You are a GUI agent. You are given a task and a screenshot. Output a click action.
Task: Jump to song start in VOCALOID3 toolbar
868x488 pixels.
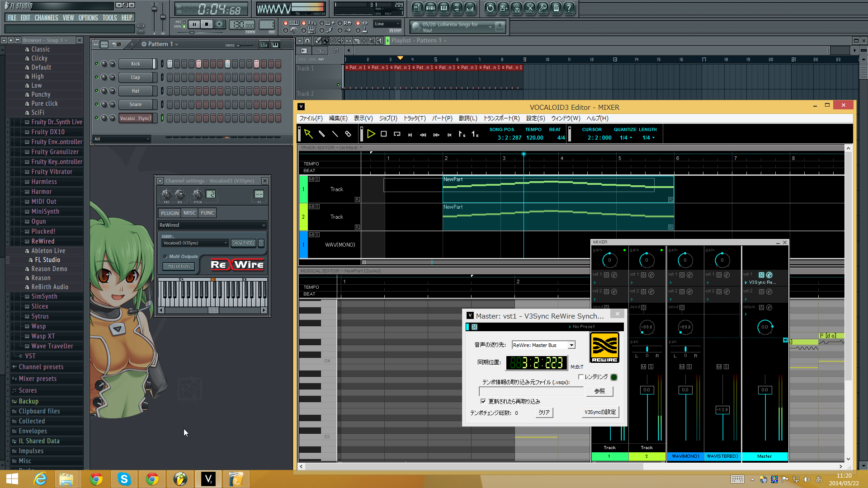coord(410,134)
